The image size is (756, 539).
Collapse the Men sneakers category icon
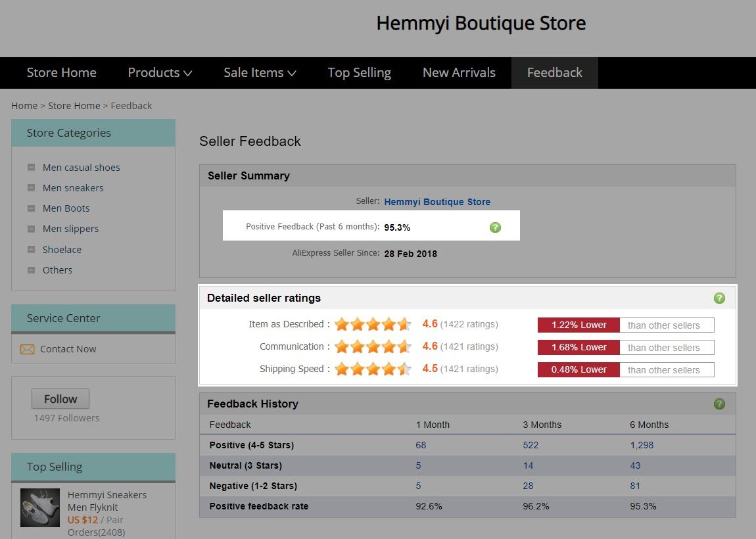click(x=32, y=187)
